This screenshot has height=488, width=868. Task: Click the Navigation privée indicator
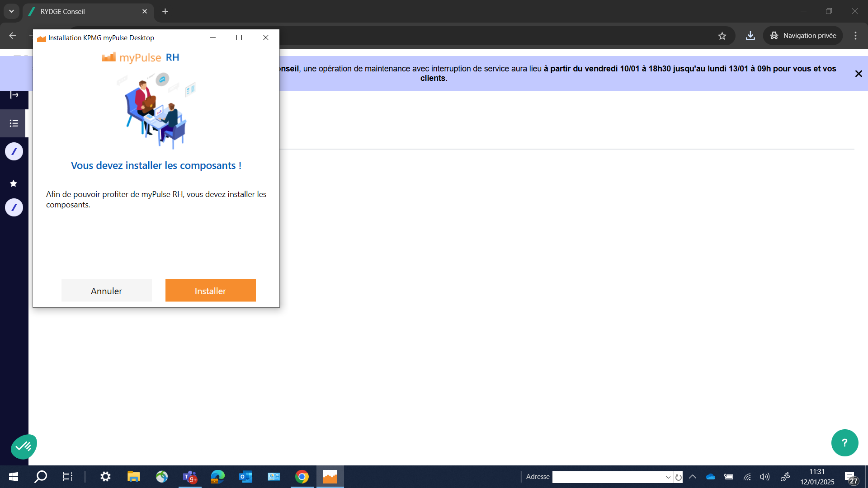coord(803,36)
